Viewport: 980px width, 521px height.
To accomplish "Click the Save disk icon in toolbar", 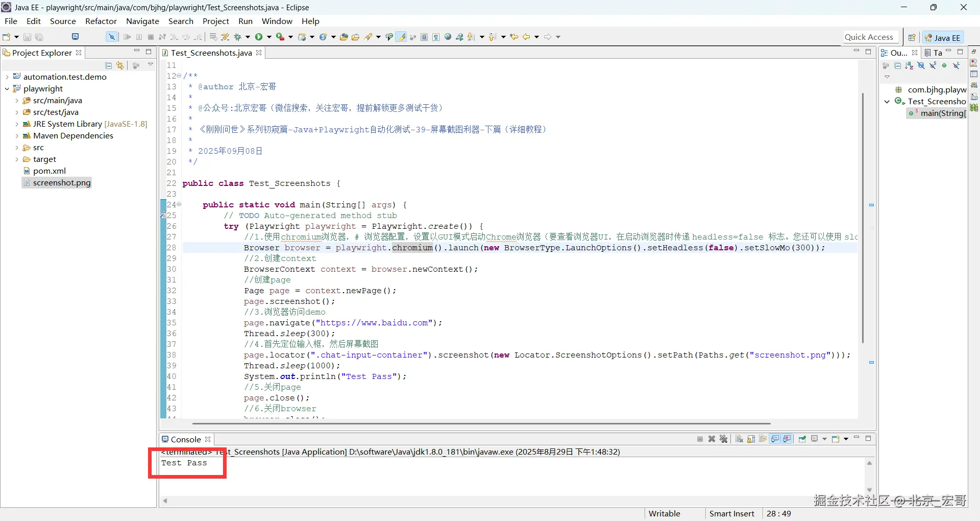I will click(28, 37).
